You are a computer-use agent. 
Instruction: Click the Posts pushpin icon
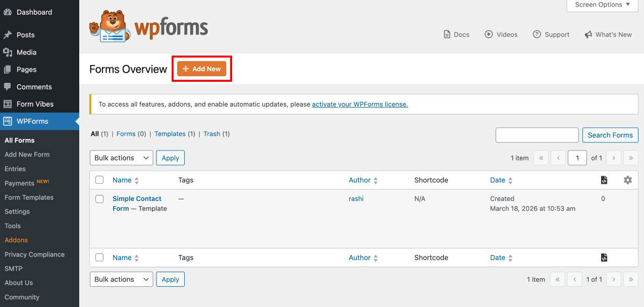click(8, 35)
